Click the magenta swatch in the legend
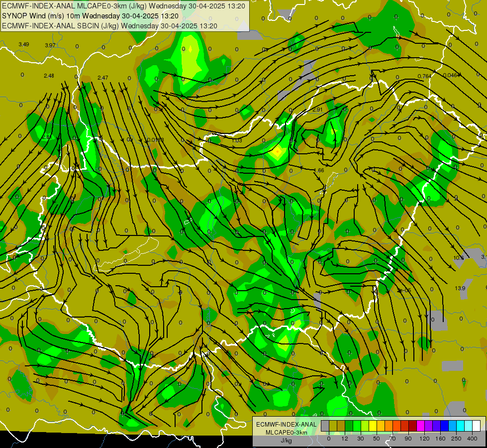This screenshot has width=487, height=448. coord(421,426)
